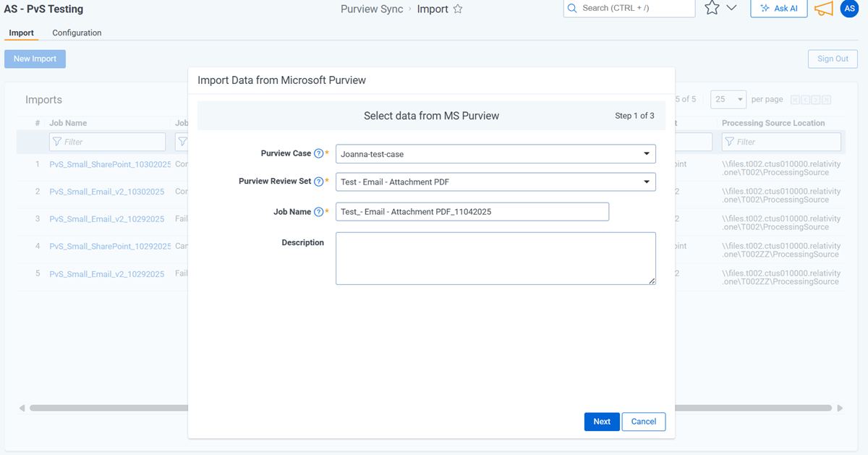Open the Purview Review Set dropdown

[646, 182]
